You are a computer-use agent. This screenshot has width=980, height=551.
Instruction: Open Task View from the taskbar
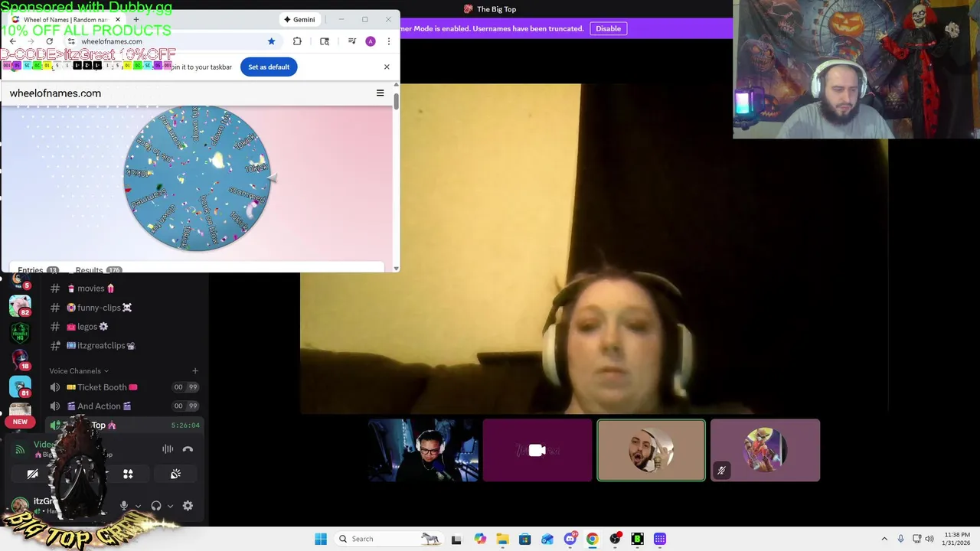(x=456, y=539)
